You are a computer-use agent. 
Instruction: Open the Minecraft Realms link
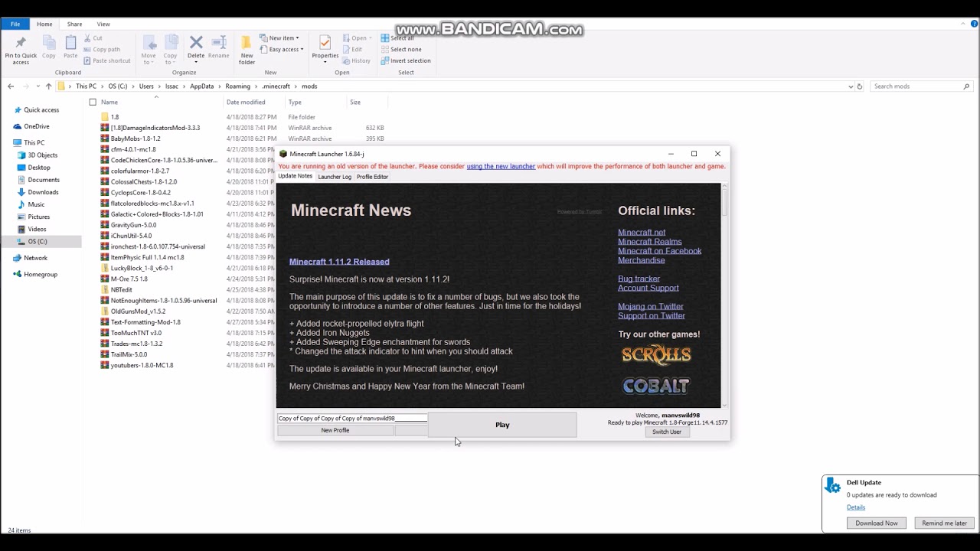(649, 242)
